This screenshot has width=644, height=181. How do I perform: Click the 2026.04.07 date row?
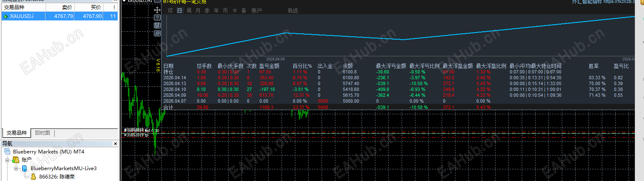tap(174, 101)
